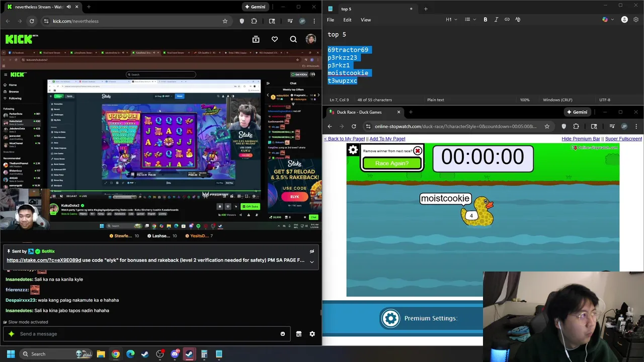Click '< Back to My Page!' link
644x362 pixels.
pyautogui.click(x=344, y=139)
